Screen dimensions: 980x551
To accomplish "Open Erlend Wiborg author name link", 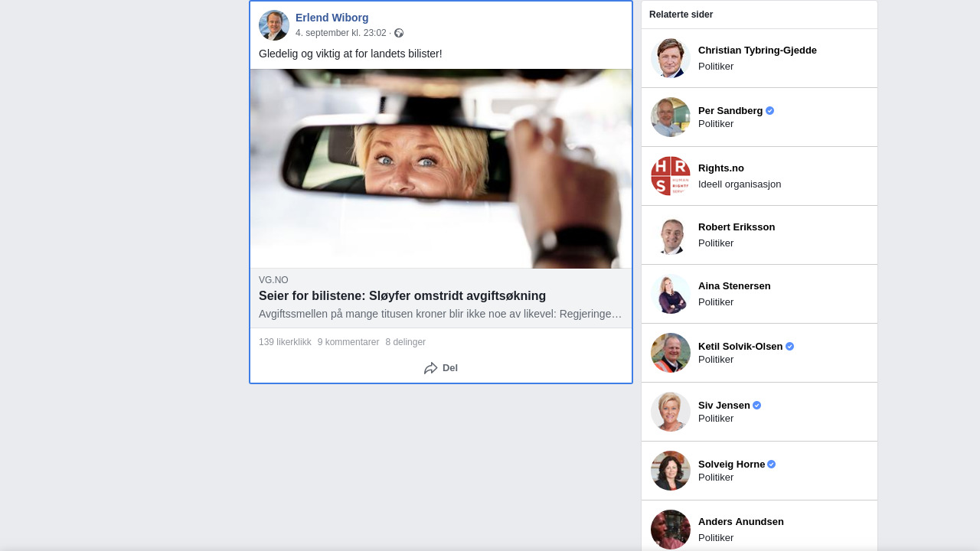I will [x=332, y=18].
